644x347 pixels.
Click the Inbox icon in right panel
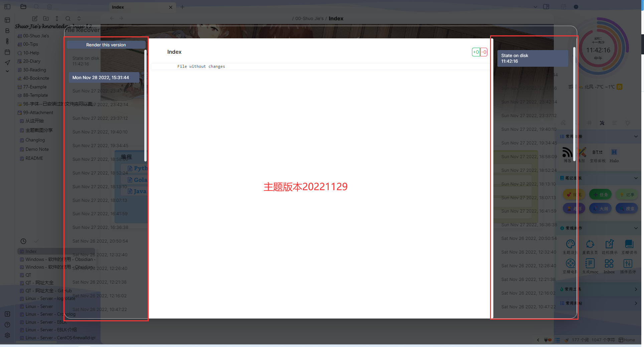[609, 264]
